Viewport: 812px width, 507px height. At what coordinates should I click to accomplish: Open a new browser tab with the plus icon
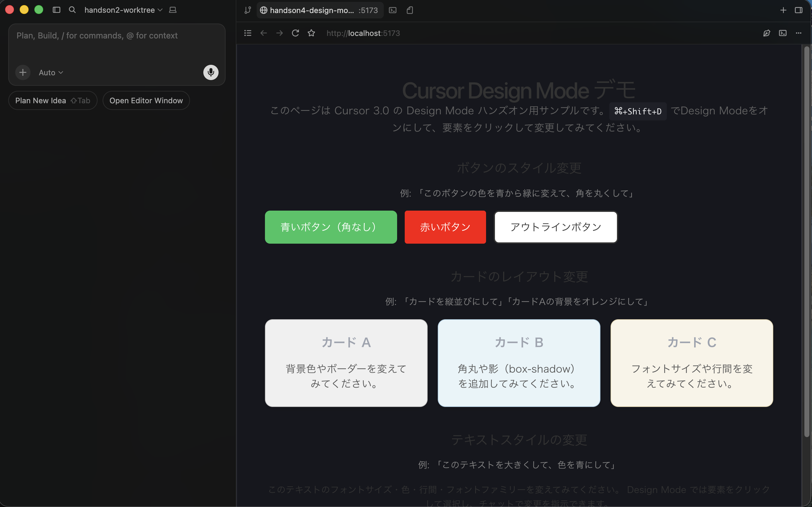tap(783, 10)
